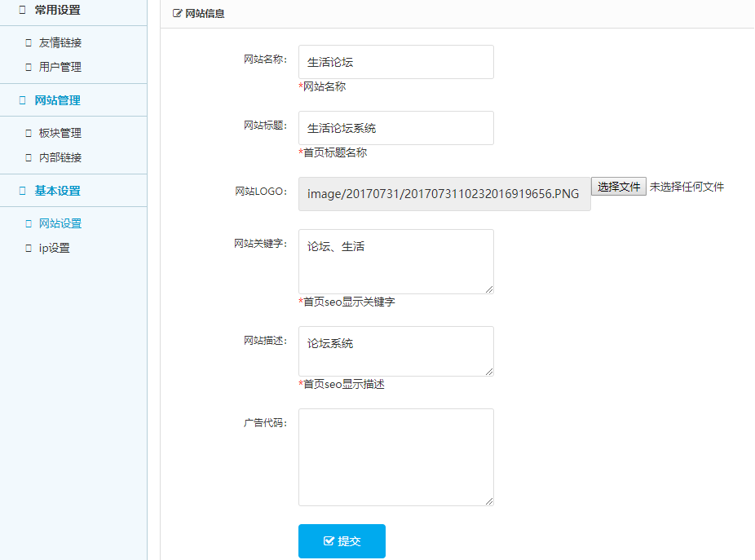The image size is (755, 560).
Task: Click the icon beside 网站管理 heading
Action: [x=24, y=99]
